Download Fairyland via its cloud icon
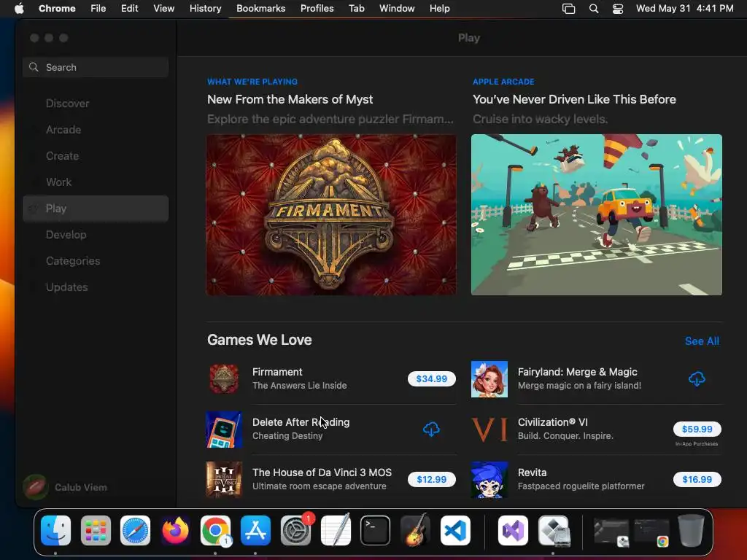Image resolution: width=747 pixels, height=560 pixels. [697, 379]
